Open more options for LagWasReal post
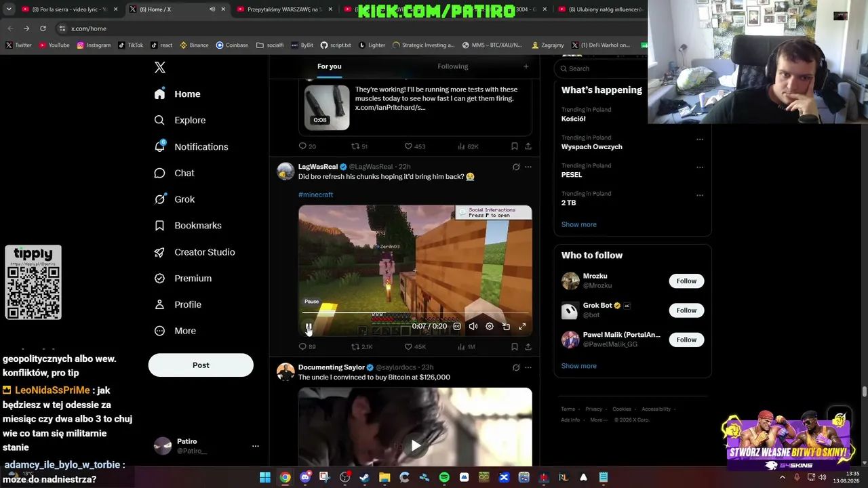The width and height of the screenshot is (868, 488). (x=528, y=167)
